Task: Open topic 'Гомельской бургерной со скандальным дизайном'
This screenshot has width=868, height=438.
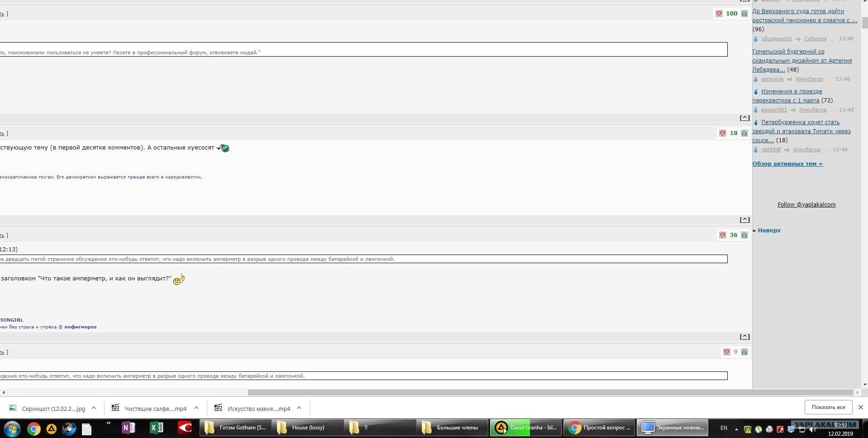Action: pos(802,61)
